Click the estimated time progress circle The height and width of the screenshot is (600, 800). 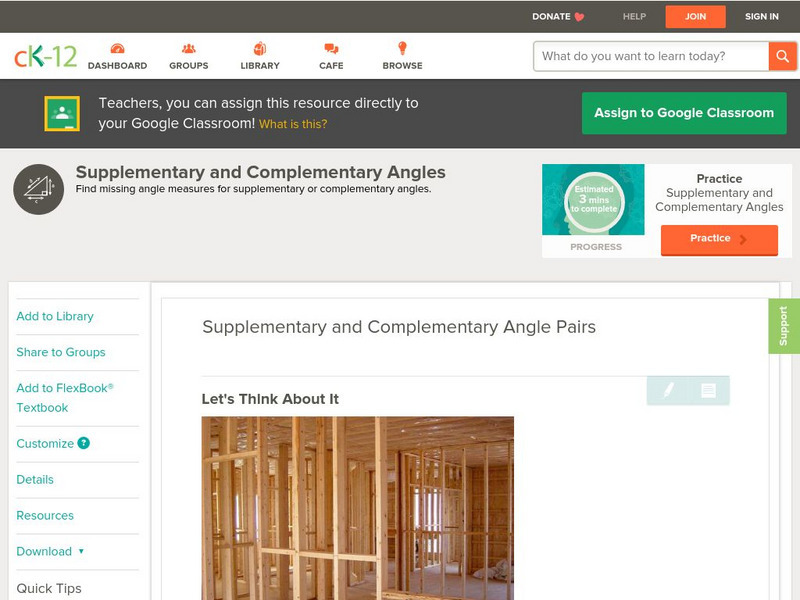[x=594, y=199]
